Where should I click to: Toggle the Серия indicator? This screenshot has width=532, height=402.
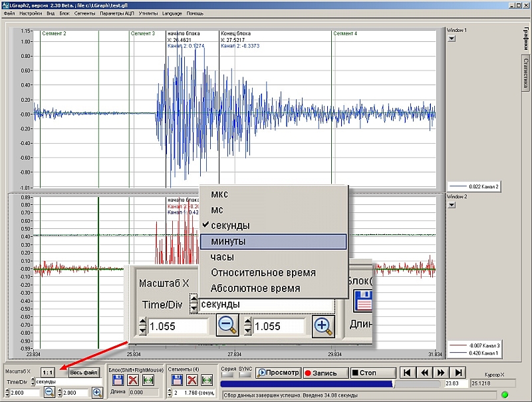point(227,375)
